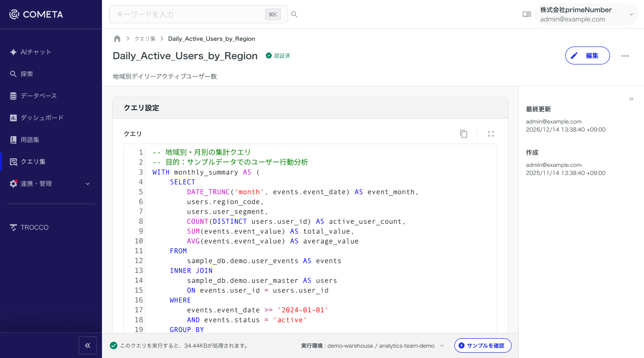The image size is (644, 358).
Task: Collapse the right details panel
Action: (x=631, y=99)
